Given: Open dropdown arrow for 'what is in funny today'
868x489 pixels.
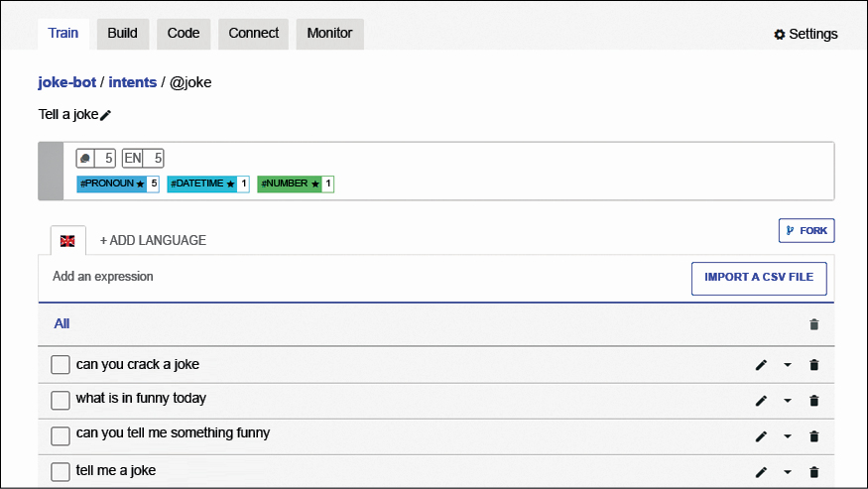Looking at the screenshot, I should [x=788, y=401].
